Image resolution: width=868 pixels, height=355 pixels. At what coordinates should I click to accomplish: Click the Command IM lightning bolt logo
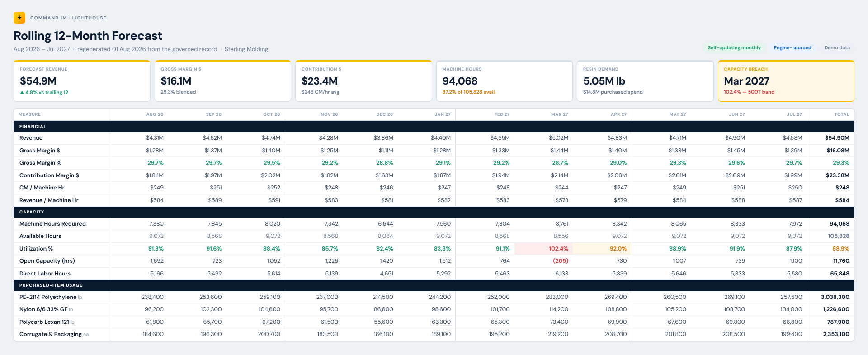click(19, 18)
